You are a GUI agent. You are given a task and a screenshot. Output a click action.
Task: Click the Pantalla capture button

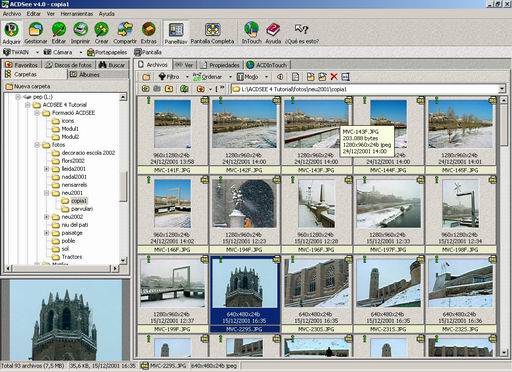pos(148,52)
